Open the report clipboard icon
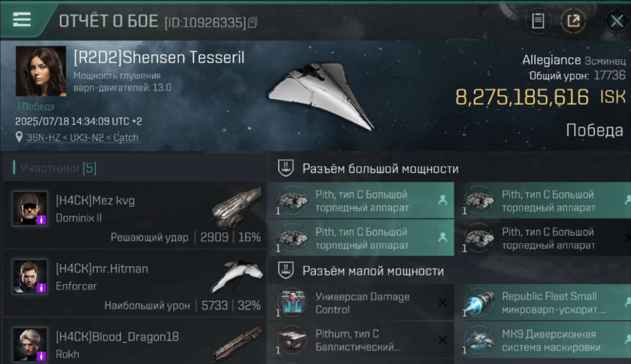 [538, 21]
